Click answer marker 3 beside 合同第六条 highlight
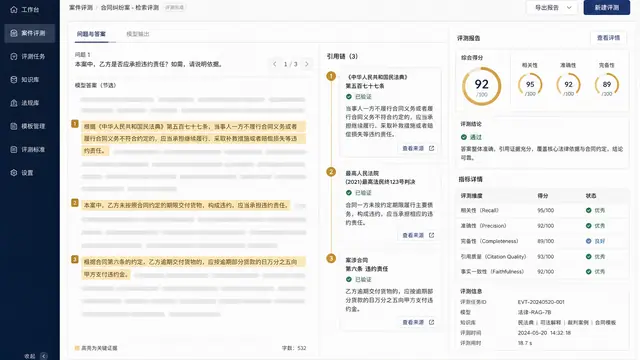This screenshot has width=640, height=360. 75,259
